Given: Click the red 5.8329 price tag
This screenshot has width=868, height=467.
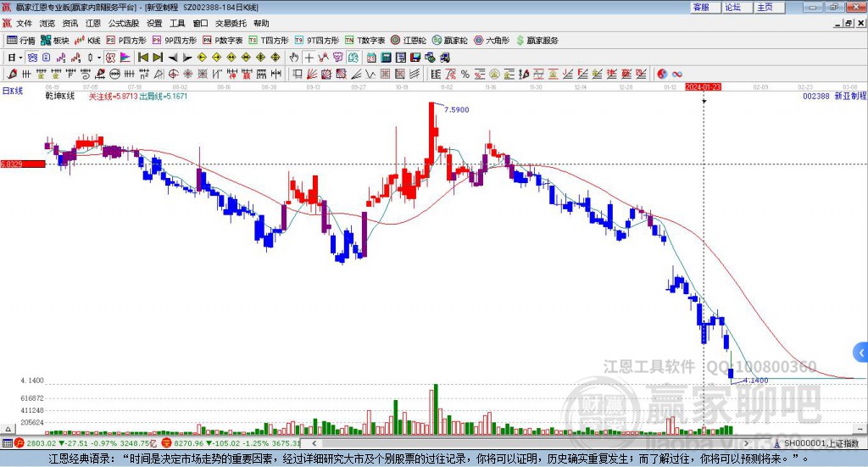Looking at the screenshot, I should [23, 164].
